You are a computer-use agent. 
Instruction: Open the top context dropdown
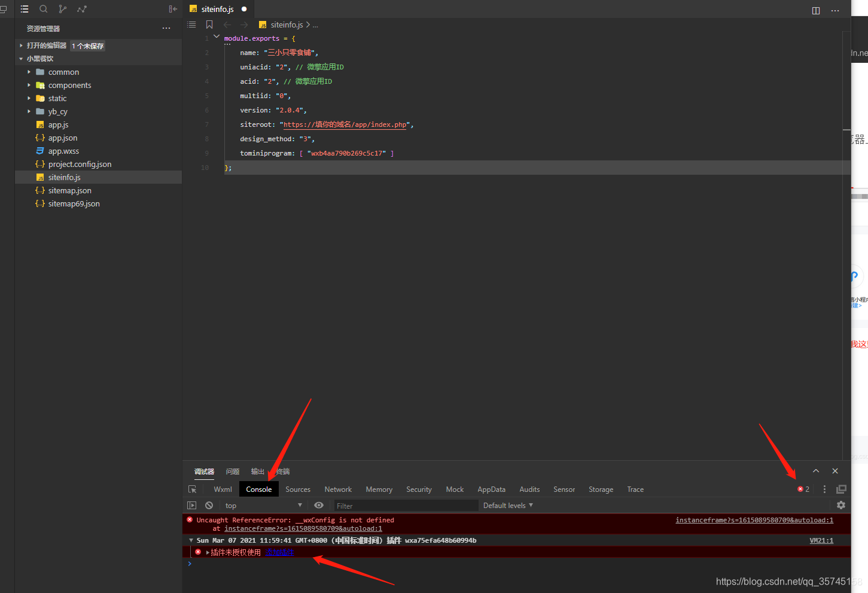coord(264,506)
